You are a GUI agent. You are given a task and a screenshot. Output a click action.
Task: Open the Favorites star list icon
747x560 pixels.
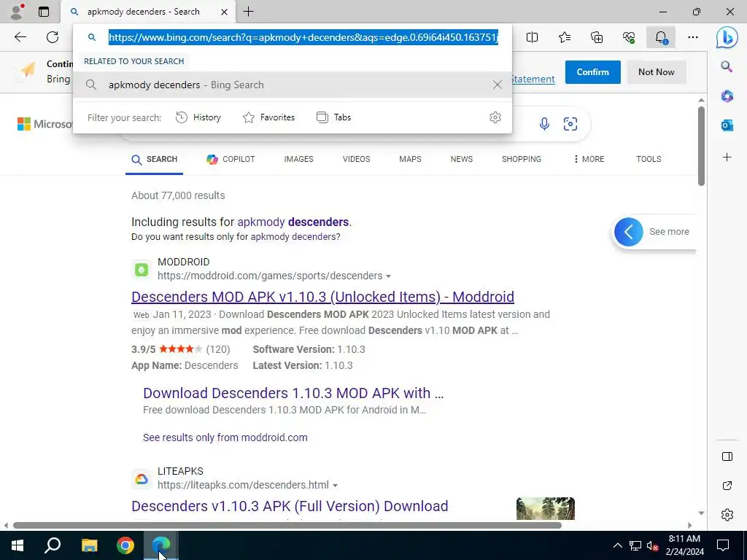click(565, 37)
